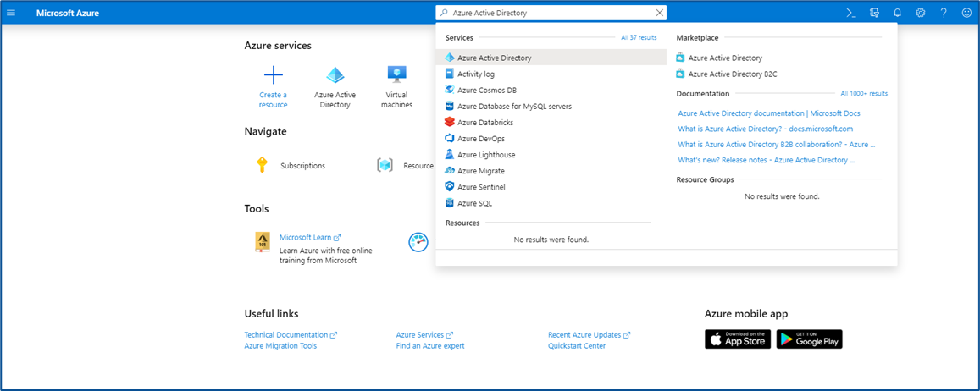Select Azure DevOps service result

(551, 139)
